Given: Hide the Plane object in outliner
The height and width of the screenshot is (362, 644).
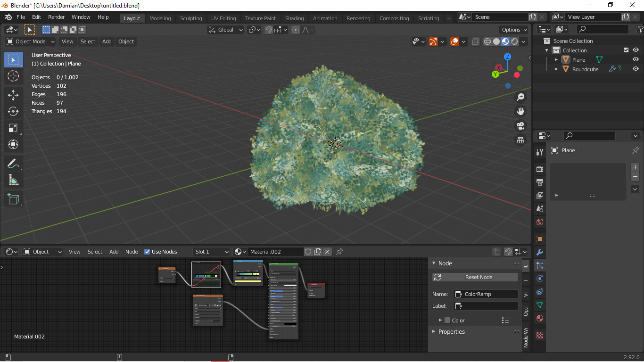Looking at the screenshot, I should [x=636, y=60].
